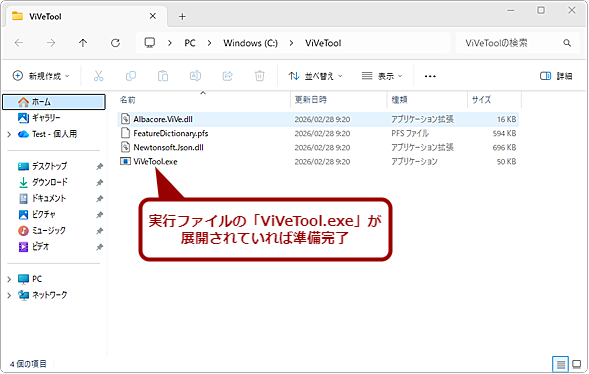Open ピクチャ quick access folder
This screenshot has height=374, width=589.
point(37,214)
